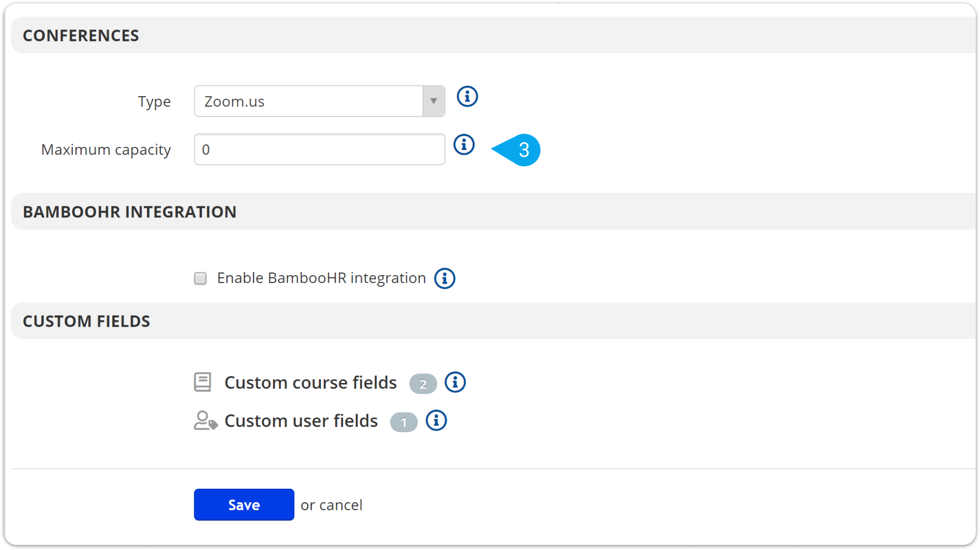
Task: Focus the Maximum capacity input field
Action: tap(319, 150)
